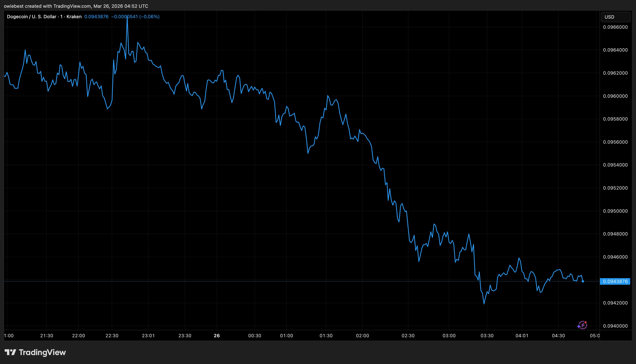Click the blue last-price dot on the chart line
The height and width of the screenshot is (364, 636).
coord(583,281)
